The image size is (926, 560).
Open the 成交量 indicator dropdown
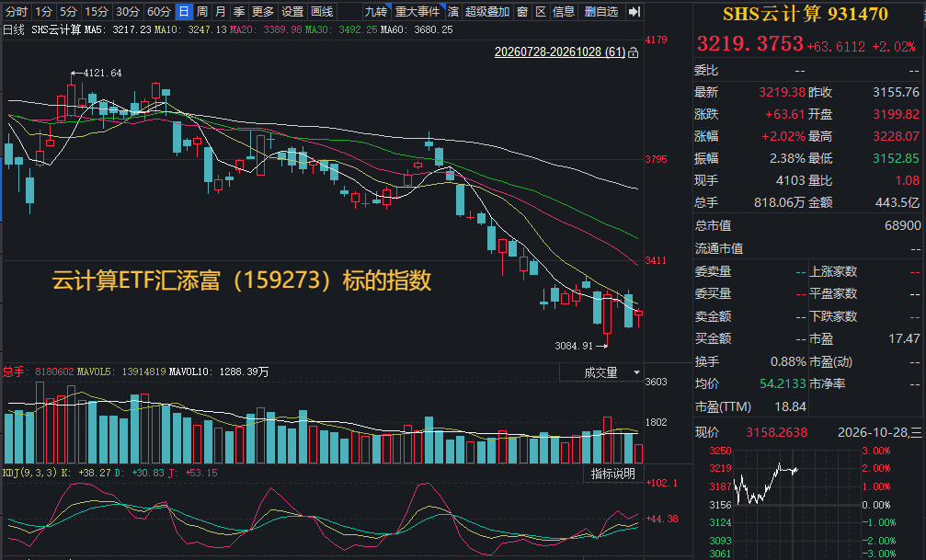[601, 372]
